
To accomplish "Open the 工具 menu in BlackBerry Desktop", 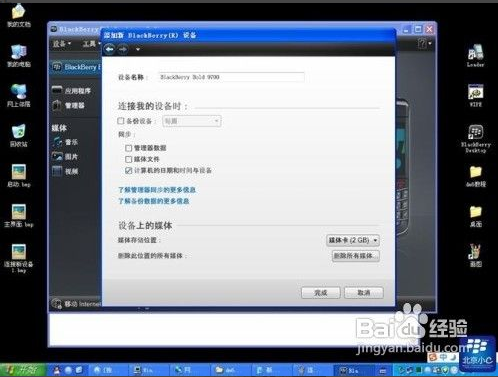I will pyautogui.click(x=91, y=44).
